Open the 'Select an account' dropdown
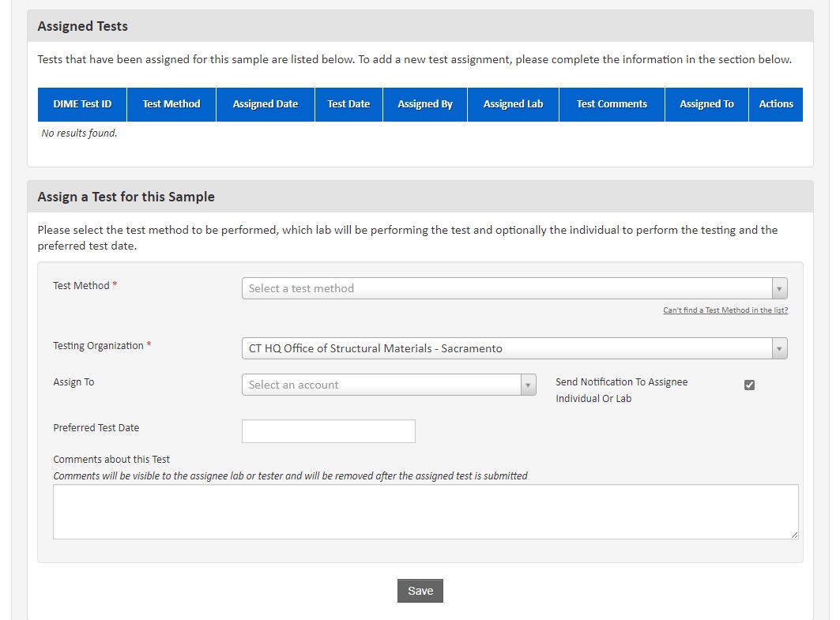 click(389, 385)
